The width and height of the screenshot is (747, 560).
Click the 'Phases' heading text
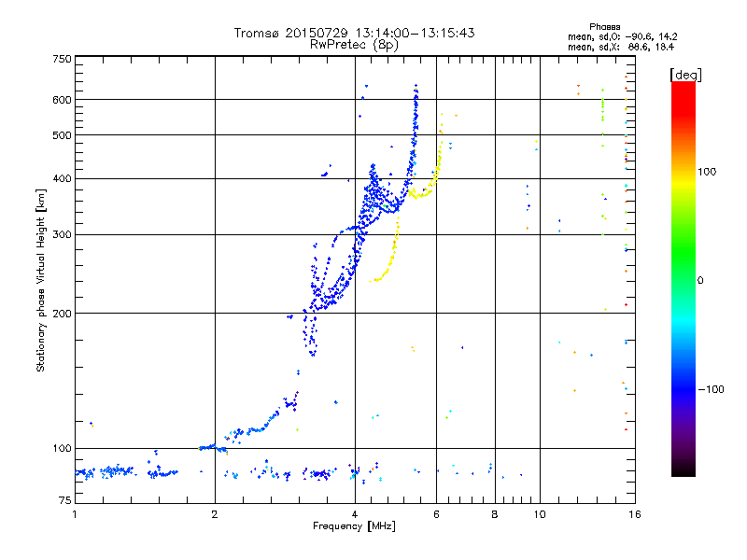pos(604,27)
